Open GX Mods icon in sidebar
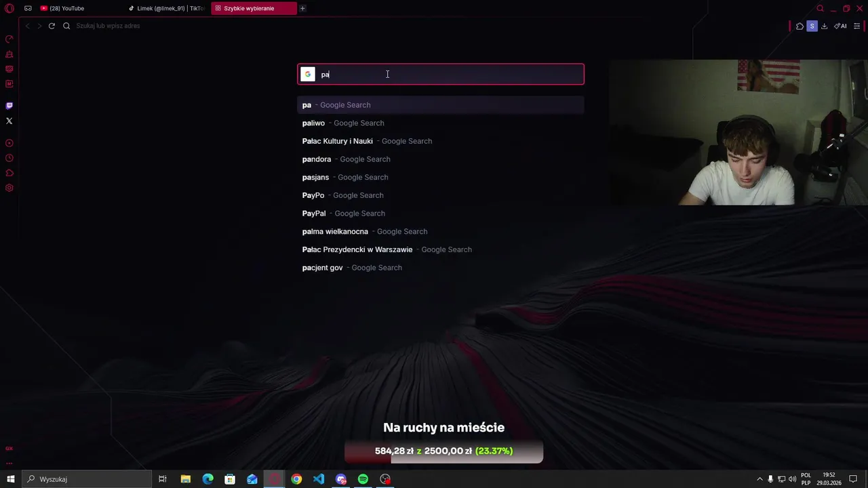Screen dimensions: 868x488 9,84
